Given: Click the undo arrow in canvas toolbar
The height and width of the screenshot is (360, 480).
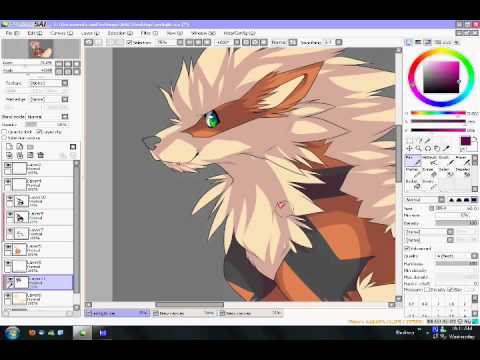Looking at the screenshot, I should tap(89, 42).
